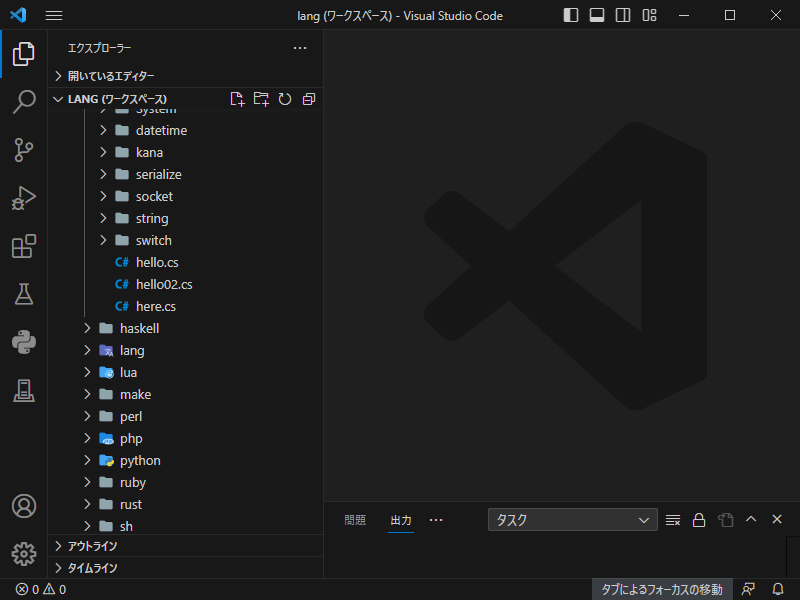This screenshot has height=600, width=800.
Task: Collapse all folders in explorer
Action: pyautogui.click(x=309, y=99)
